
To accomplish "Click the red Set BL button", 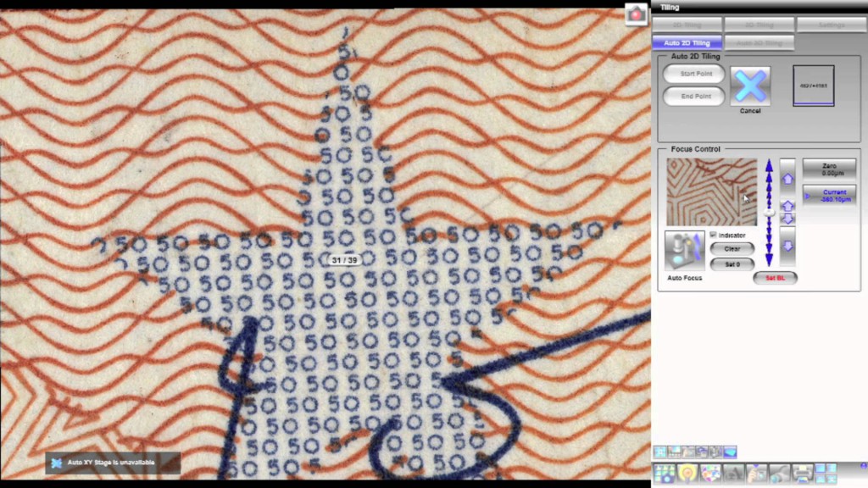I will click(x=775, y=278).
